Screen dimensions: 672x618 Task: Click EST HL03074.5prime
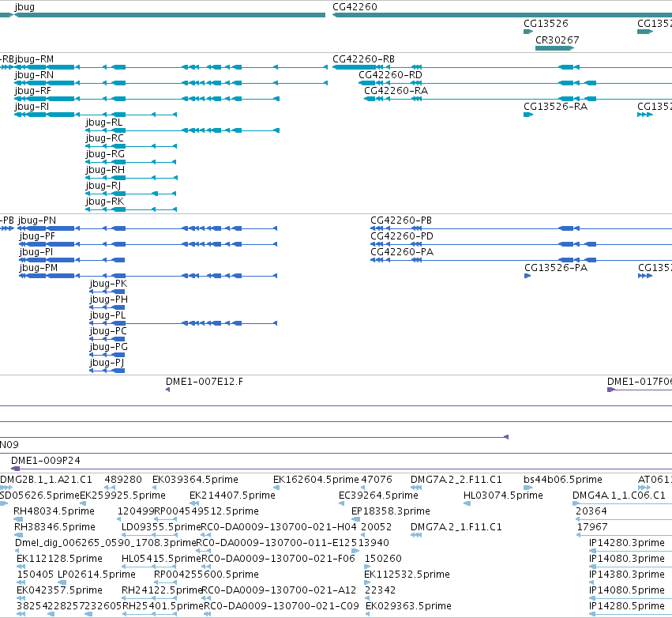point(503,496)
